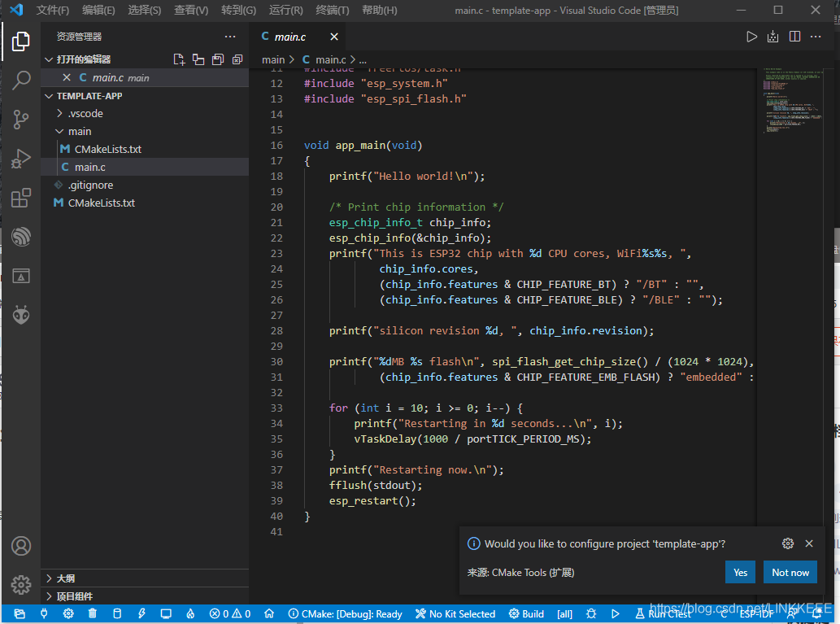Open the View (查看) menu

[191, 11]
